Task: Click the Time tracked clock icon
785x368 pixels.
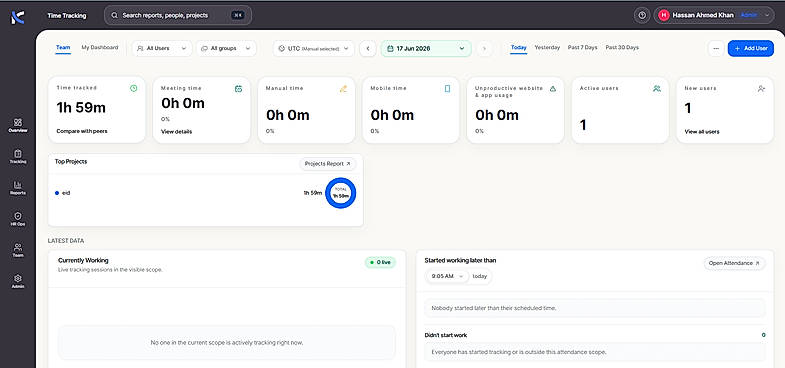Action: pos(134,88)
